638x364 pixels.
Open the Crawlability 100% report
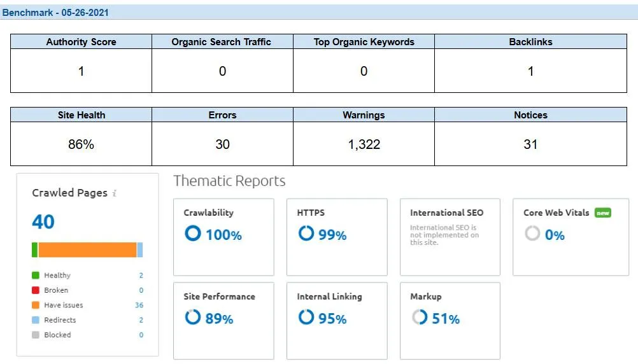coord(223,237)
